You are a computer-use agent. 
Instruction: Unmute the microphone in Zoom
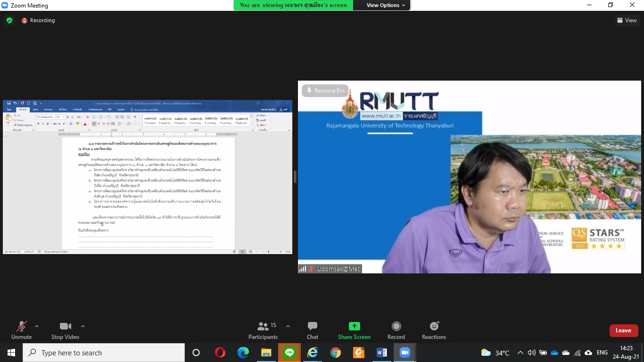tap(21, 330)
